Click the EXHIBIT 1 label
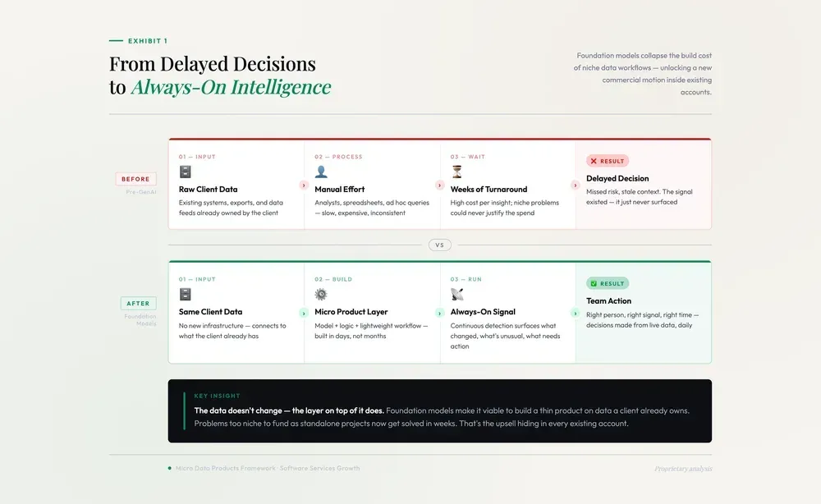The height and width of the screenshot is (504, 821). (148, 41)
